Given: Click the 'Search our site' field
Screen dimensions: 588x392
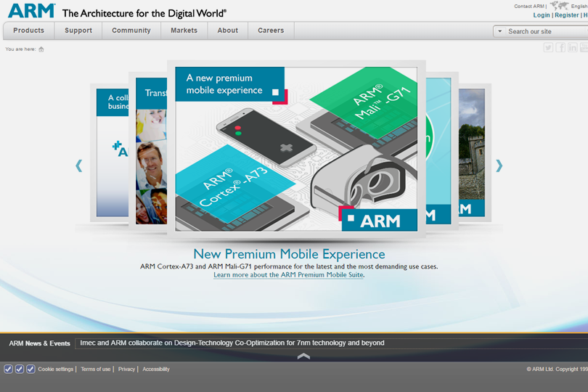Looking at the screenshot, I should click(547, 31).
